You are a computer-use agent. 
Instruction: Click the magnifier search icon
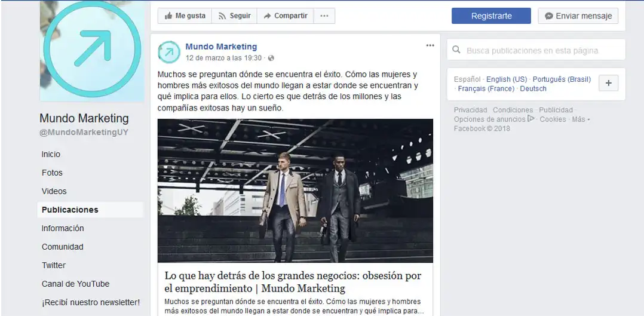[x=456, y=50]
